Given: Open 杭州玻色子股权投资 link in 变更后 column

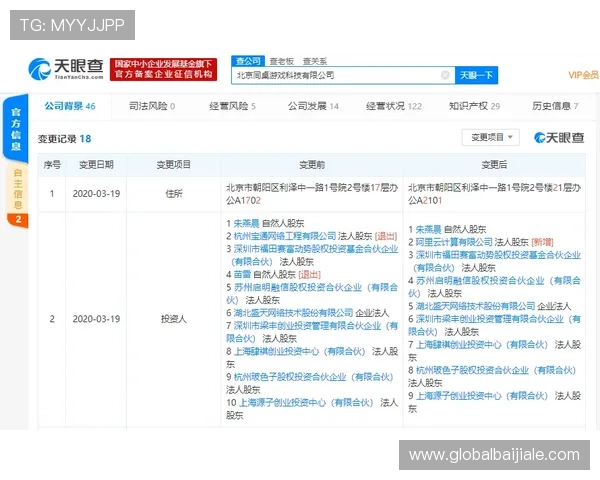Looking at the screenshot, I should (x=496, y=370).
